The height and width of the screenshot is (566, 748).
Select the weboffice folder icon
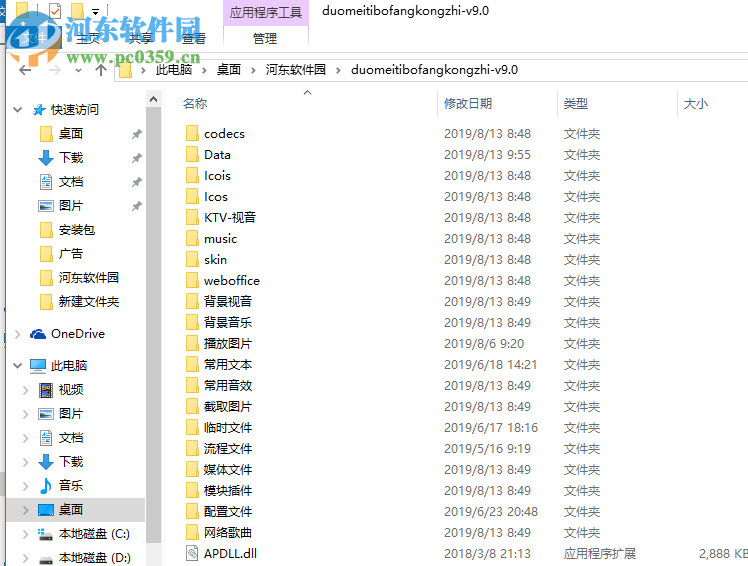click(192, 280)
